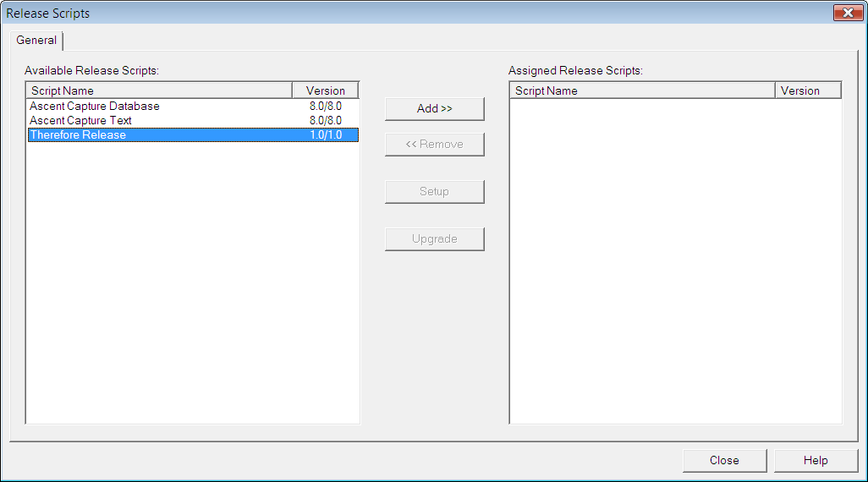
Task: Click the empty Assigned Release Scripts list
Action: click(675, 262)
